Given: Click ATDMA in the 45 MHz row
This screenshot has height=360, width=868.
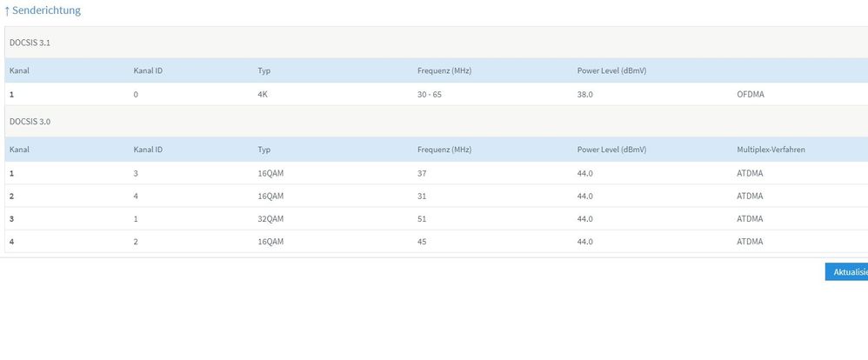Looking at the screenshot, I should pyautogui.click(x=750, y=242).
